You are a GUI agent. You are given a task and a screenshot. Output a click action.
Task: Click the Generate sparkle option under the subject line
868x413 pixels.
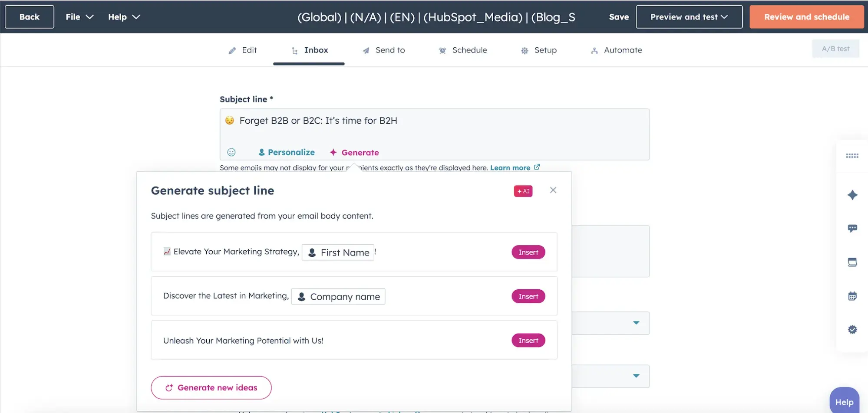tap(354, 152)
